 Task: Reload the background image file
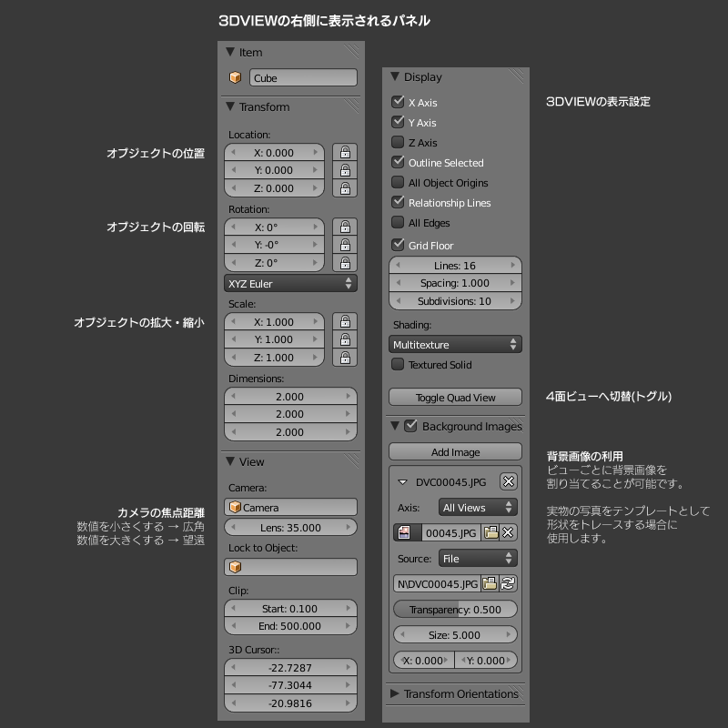[509, 583]
